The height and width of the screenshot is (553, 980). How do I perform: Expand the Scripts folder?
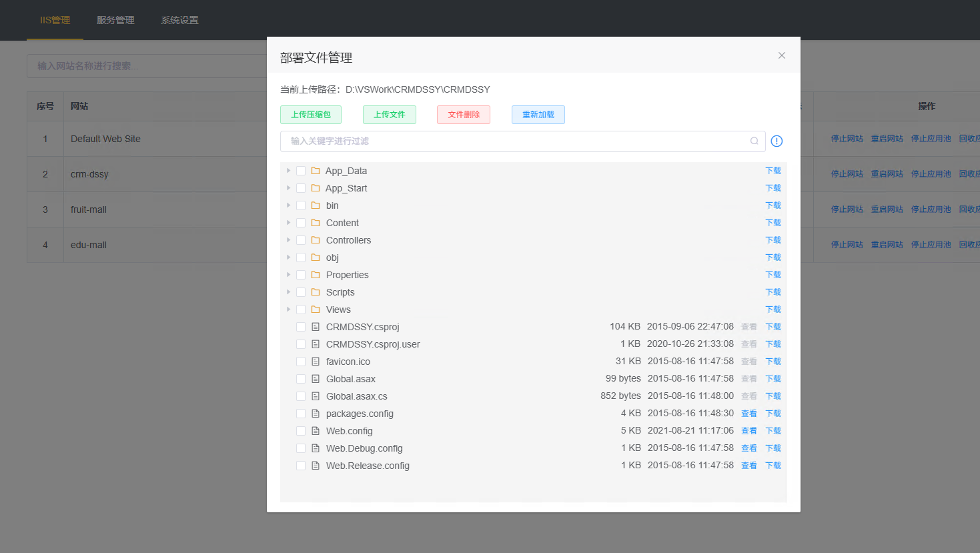click(288, 292)
